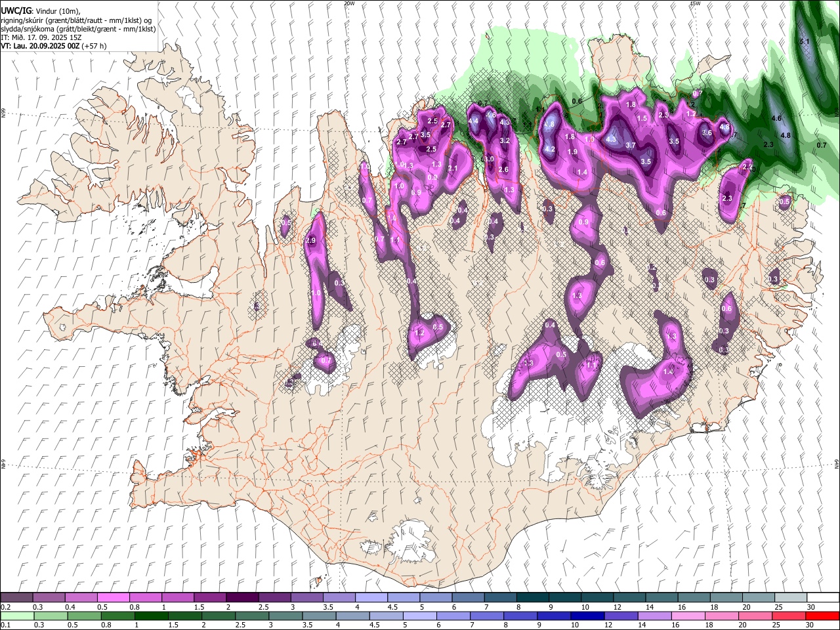Click the '2.9' precipitation value on the western band

click(x=311, y=241)
